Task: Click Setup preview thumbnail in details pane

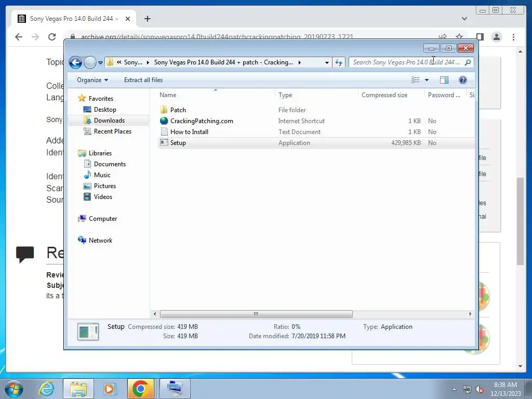Action: 88,331
